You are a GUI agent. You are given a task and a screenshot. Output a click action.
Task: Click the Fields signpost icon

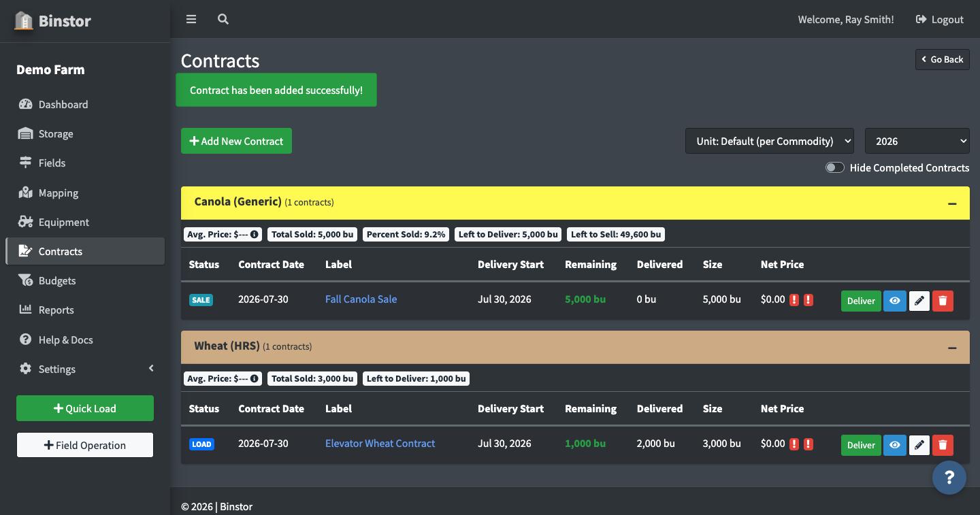pyautogui.click(x=25, y=163)
